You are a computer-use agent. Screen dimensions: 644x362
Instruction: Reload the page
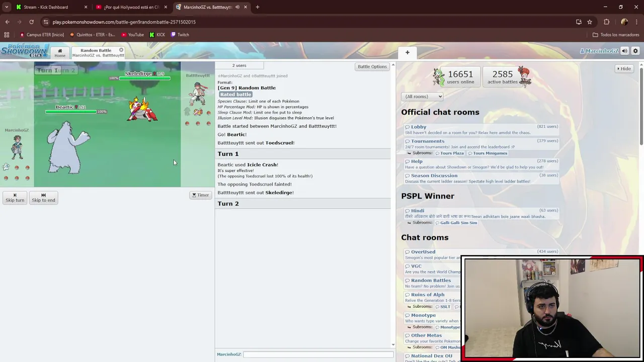[31, 22]
